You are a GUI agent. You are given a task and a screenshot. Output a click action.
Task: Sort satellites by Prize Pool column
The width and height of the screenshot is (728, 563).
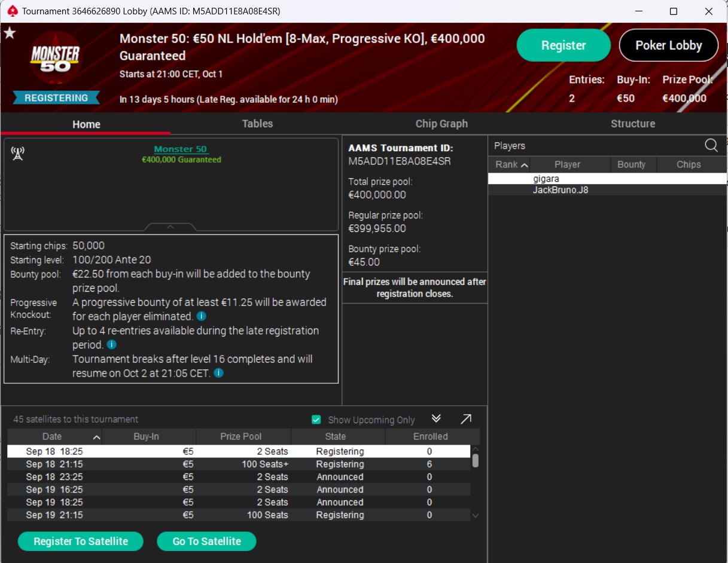coord(243,436)
